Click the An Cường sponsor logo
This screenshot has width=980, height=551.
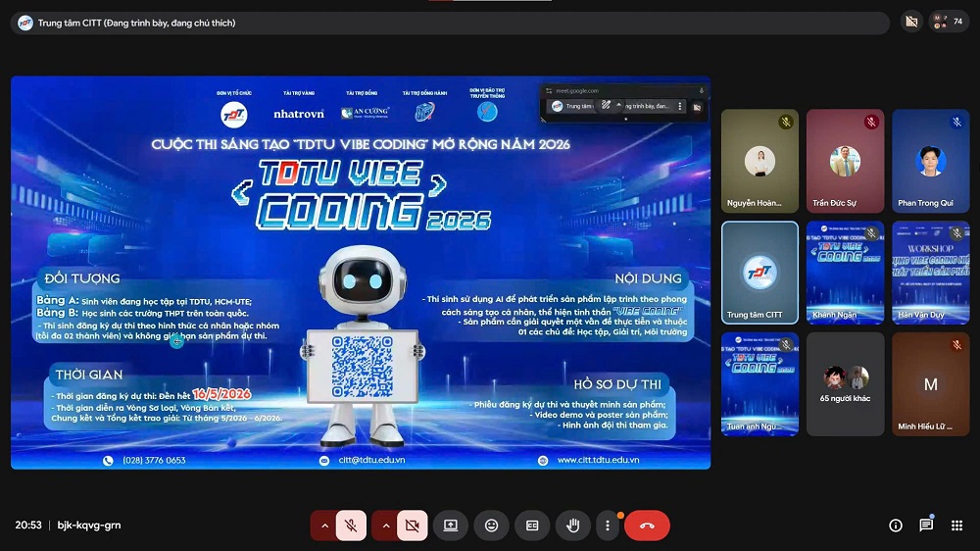click(x=365, y=113)
